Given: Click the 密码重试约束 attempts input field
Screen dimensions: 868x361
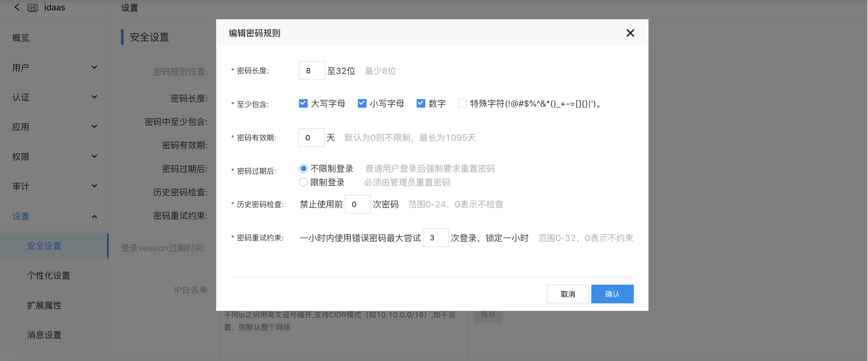Looking at the screenshot, I should (x=435, y=238).
